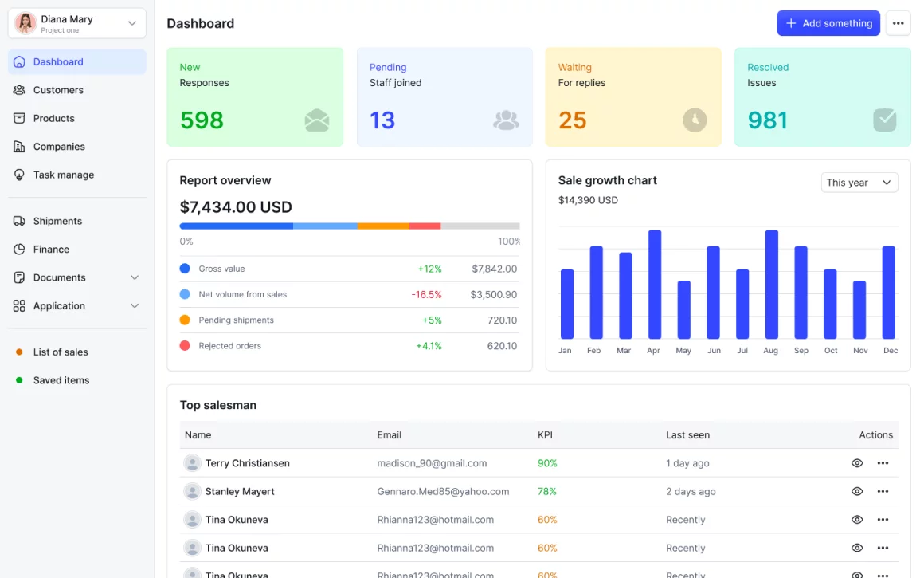Click the checkmark icon in Resolved Issues card
This screenshot has width=924, height=578.
[x=884, y=120]
